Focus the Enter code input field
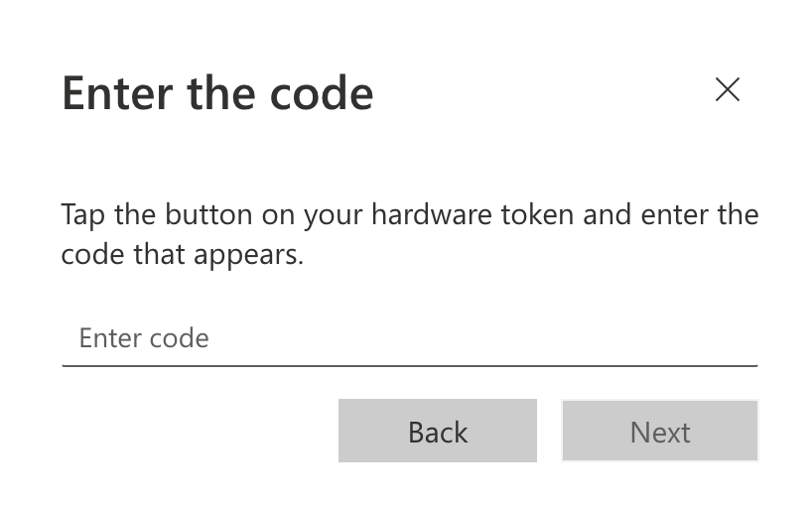812x506 pixels. 410,338
